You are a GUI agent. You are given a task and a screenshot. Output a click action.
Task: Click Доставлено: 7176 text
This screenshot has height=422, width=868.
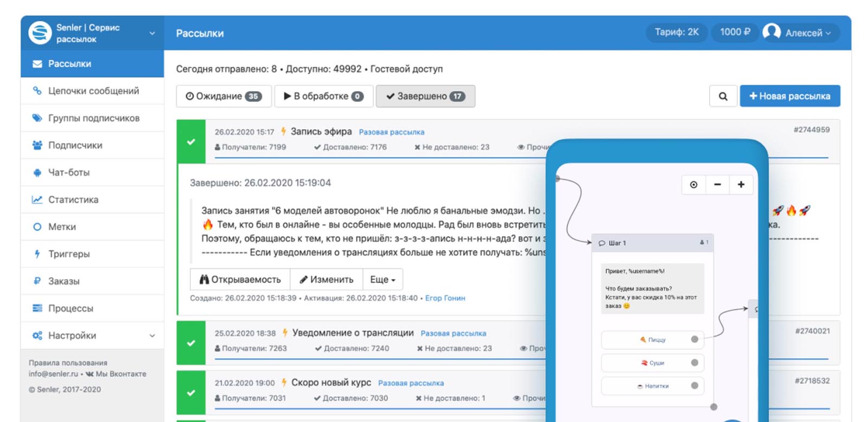350,147
